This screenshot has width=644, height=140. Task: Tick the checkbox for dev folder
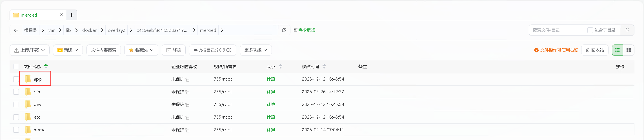[16, 105]
